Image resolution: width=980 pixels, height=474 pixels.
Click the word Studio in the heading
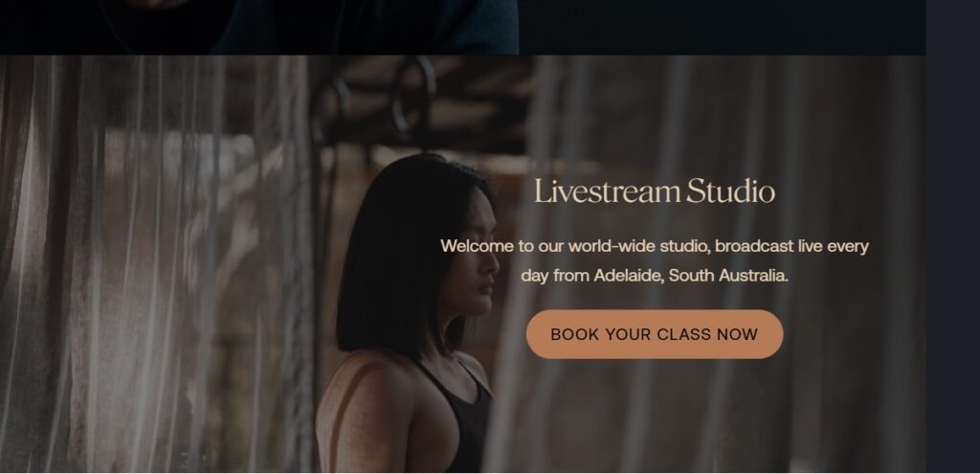[730, 192]
